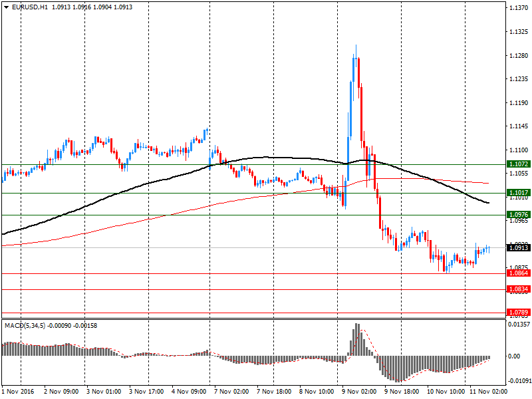Click the 4 Nov 09:00 time axis label

coord(189,392)
